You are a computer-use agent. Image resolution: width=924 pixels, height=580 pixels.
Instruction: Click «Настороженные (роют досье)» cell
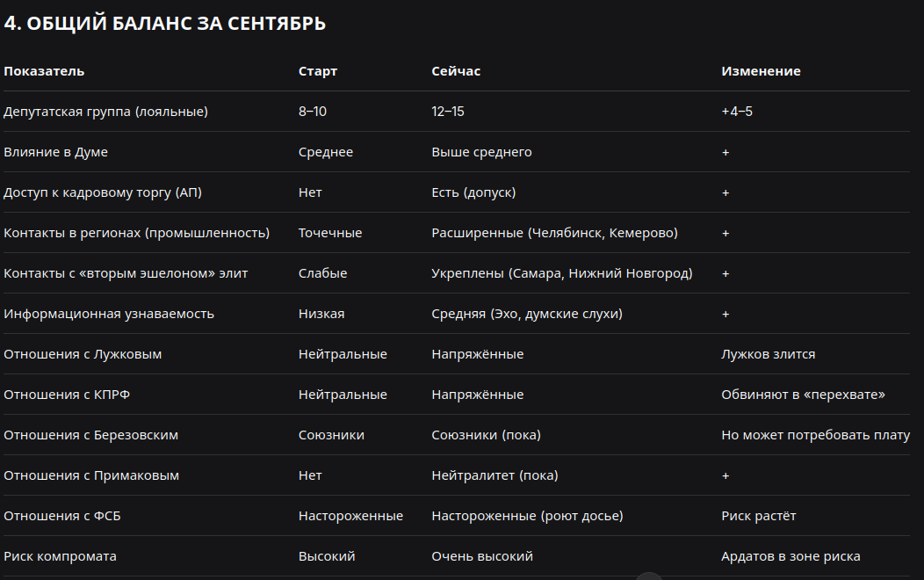[527, 516]
